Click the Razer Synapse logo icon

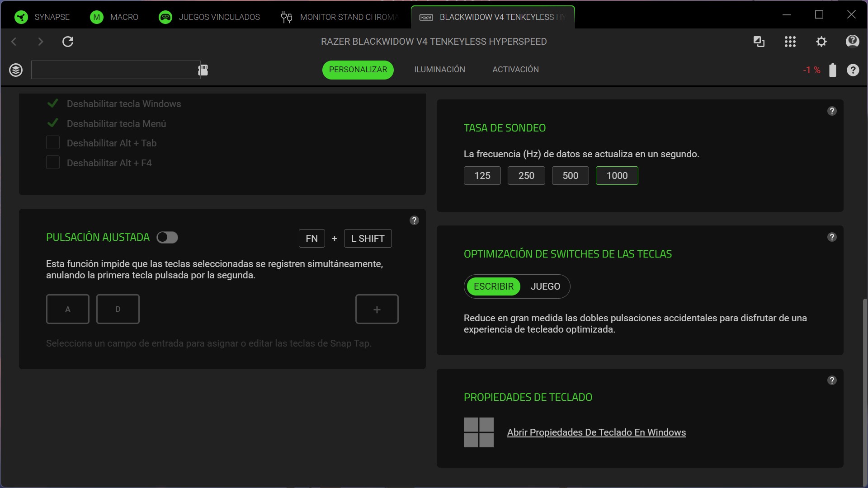pos(21,17)
